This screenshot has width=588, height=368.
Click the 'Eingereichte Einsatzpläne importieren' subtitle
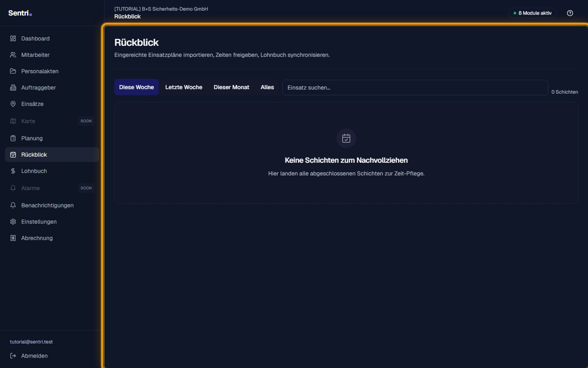pos(222,55)
